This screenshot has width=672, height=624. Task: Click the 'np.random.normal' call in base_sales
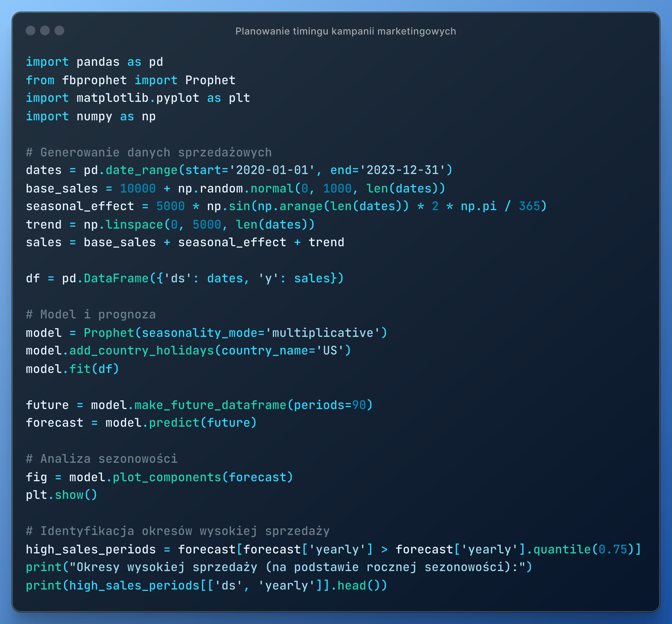236,188
